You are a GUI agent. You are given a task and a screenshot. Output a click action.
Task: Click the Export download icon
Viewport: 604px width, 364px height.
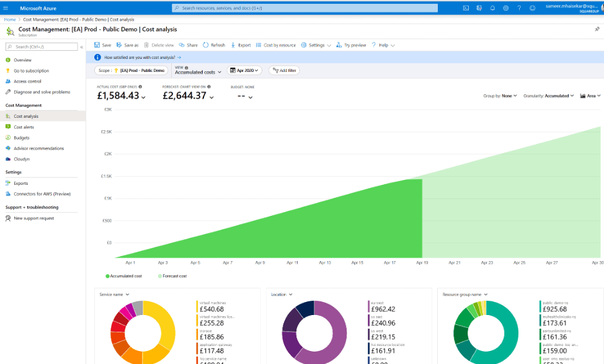coord(233,45)
